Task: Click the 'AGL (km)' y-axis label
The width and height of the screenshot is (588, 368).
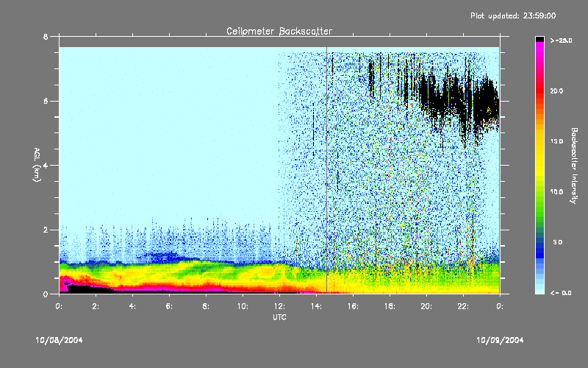Action: [37, 165]
